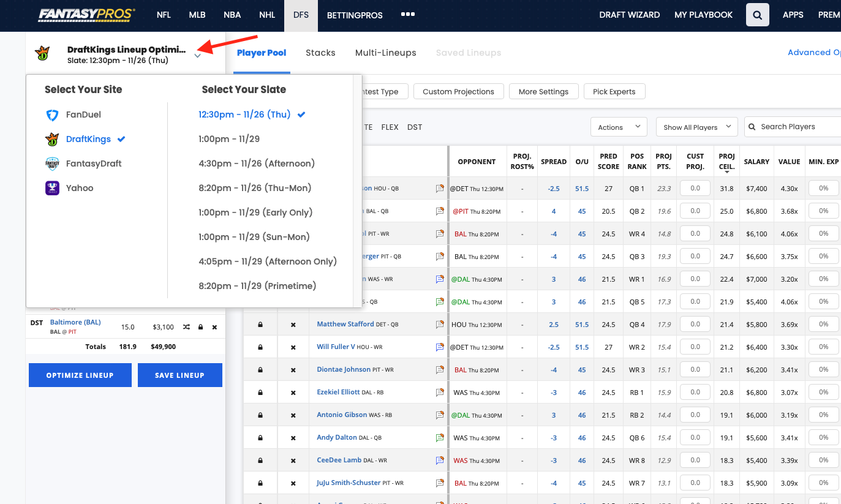Open the DFS menu in navbar
The height and width of the screenshot is (504, 841).
pos(301,15)
